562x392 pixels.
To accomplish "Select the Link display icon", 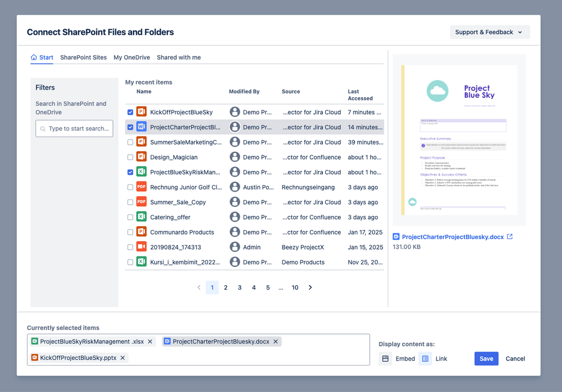I will 425,359.
